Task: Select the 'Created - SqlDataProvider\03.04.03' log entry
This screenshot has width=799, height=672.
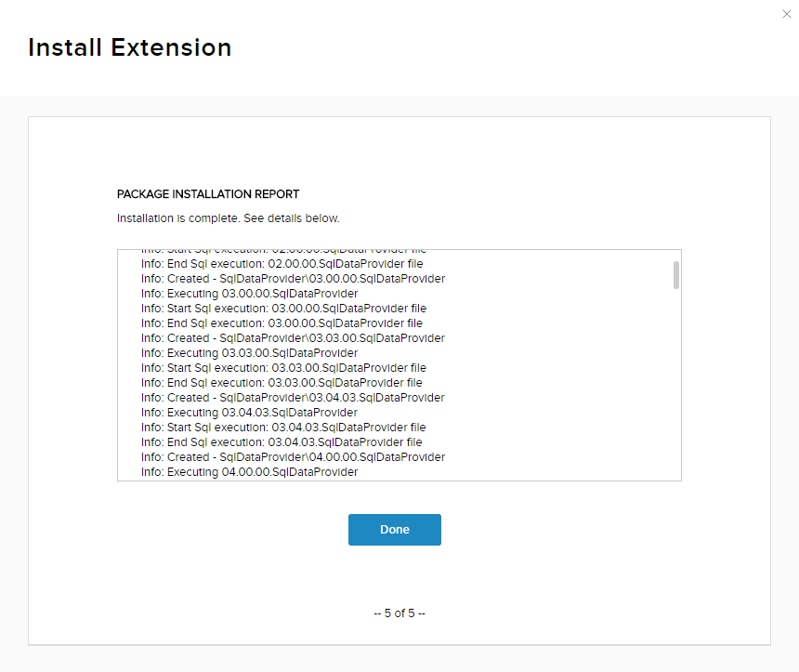Action: tap(293, 398)
